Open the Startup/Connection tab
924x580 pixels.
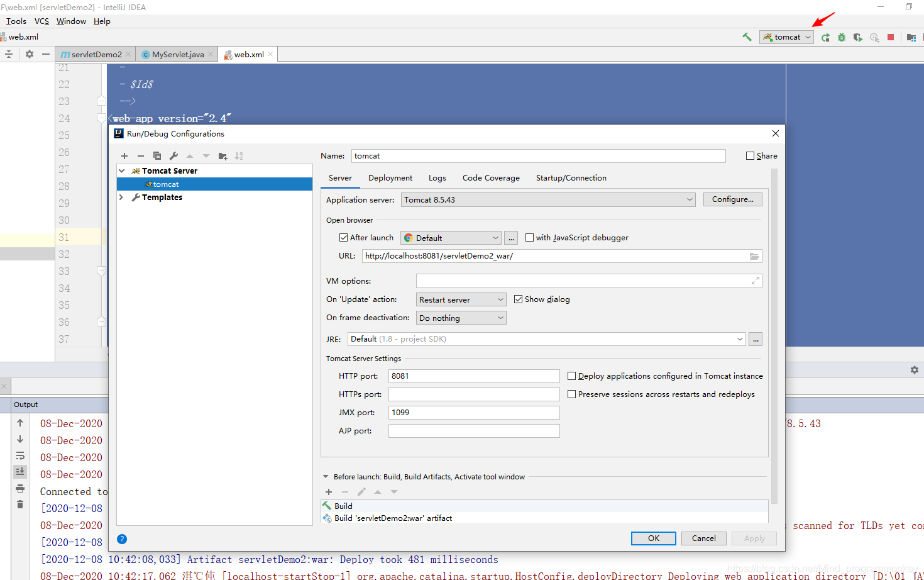571,178
